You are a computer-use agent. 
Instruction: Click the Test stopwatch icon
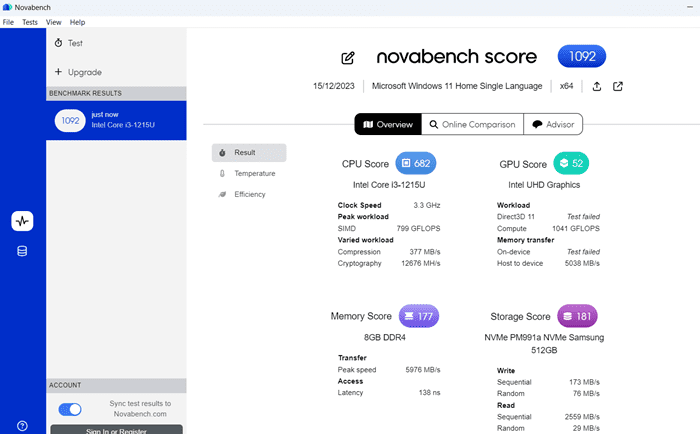58,43
